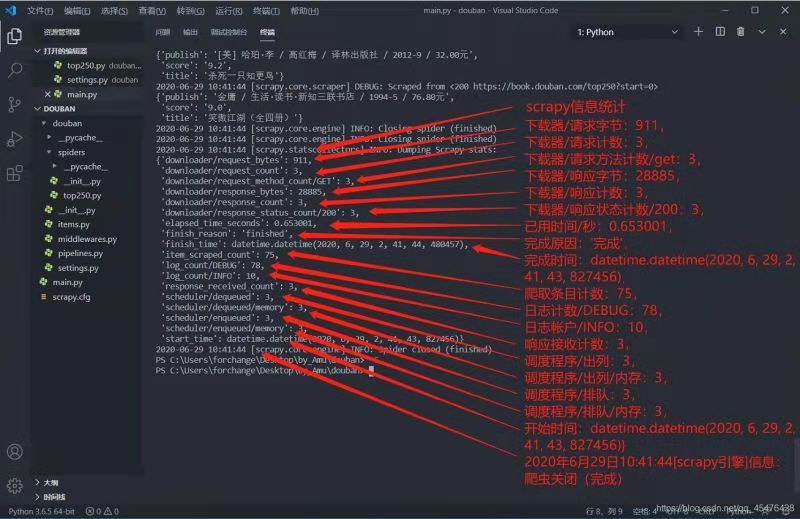Click the errors and warnings status indicator
Image resolution: width=800 pixels, height=519 pixels.
pyautogui.click(x=102, y=511)
